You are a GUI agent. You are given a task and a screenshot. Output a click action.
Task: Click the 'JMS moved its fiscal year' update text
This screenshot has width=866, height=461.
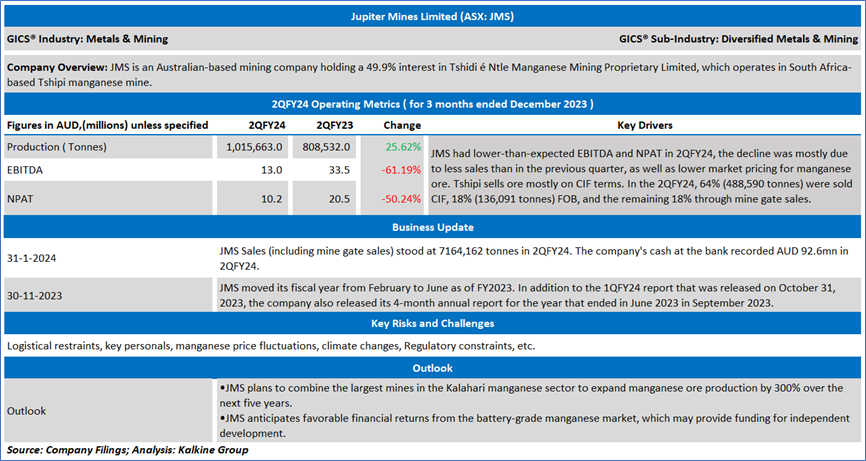pos(529,295)
